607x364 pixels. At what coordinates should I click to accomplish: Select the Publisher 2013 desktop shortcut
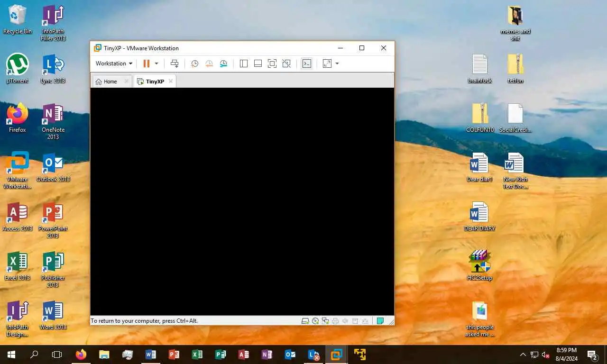point(53,269)
